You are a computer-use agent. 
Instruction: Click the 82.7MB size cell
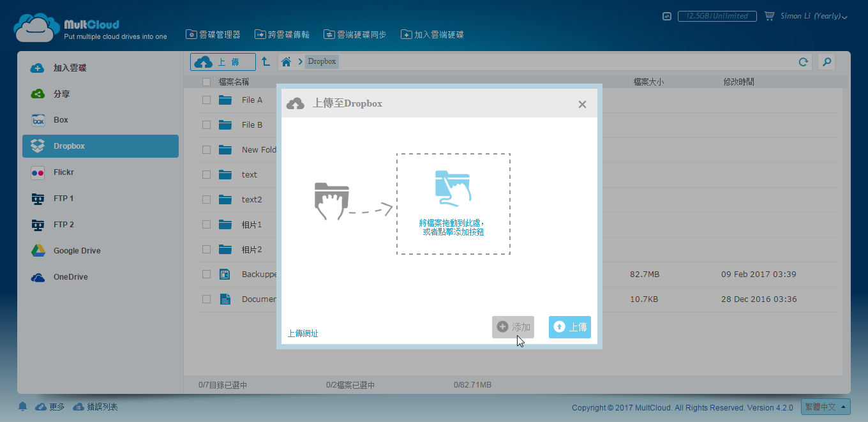coord(645,274)
